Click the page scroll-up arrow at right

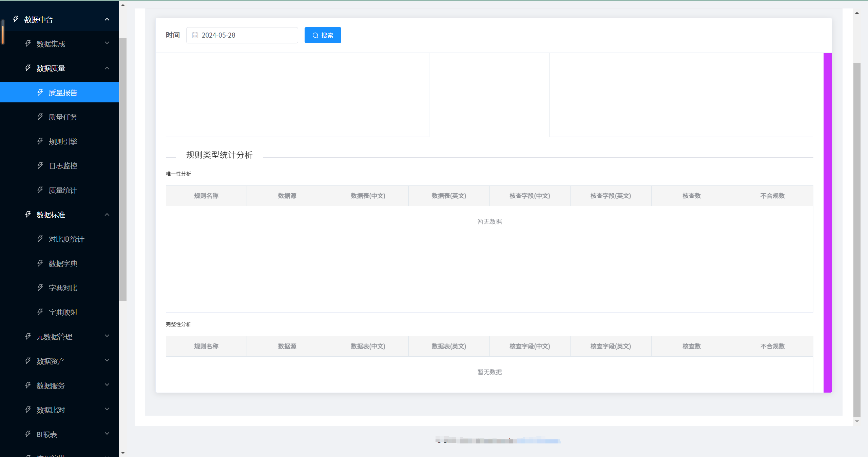click(x=857, y=13)
